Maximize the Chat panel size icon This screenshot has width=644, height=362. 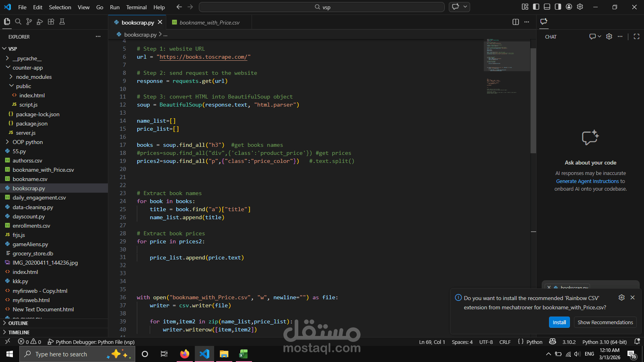pos(636,37)
